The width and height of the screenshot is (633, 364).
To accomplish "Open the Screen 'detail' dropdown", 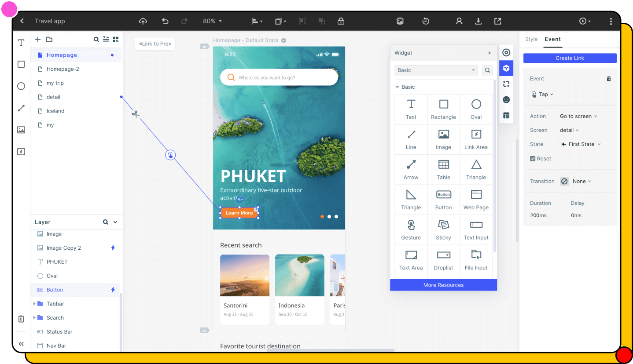I will coord(569,130).
